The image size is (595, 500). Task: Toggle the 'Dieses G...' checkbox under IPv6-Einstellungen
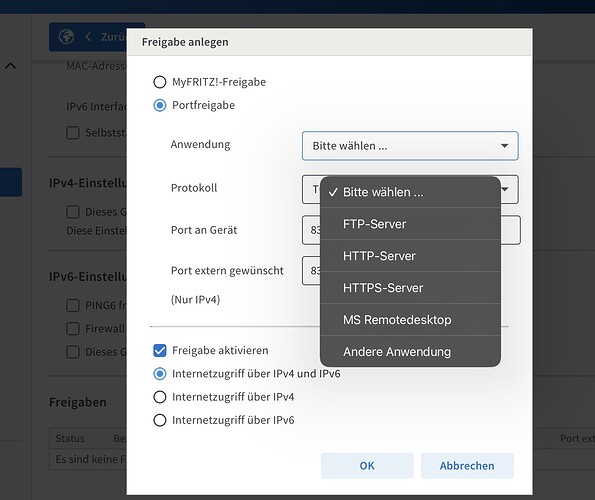73,352
